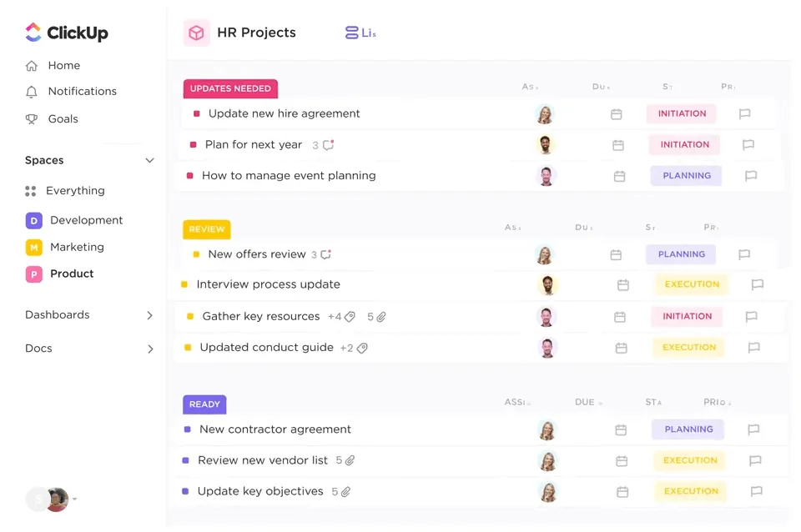The image size is (801, 532).
Task: Change PLANNING status on New contractor agreement
Action: point(688,429)
